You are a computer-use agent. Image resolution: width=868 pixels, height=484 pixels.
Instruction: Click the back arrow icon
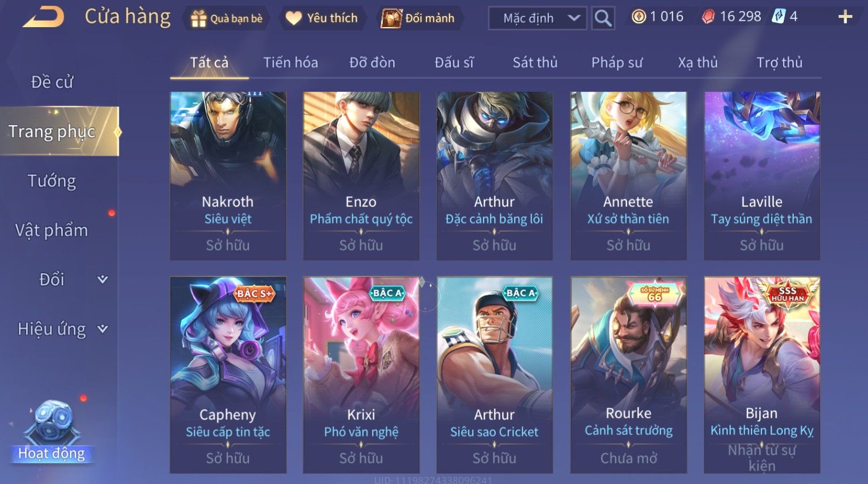tap(43, 17)
